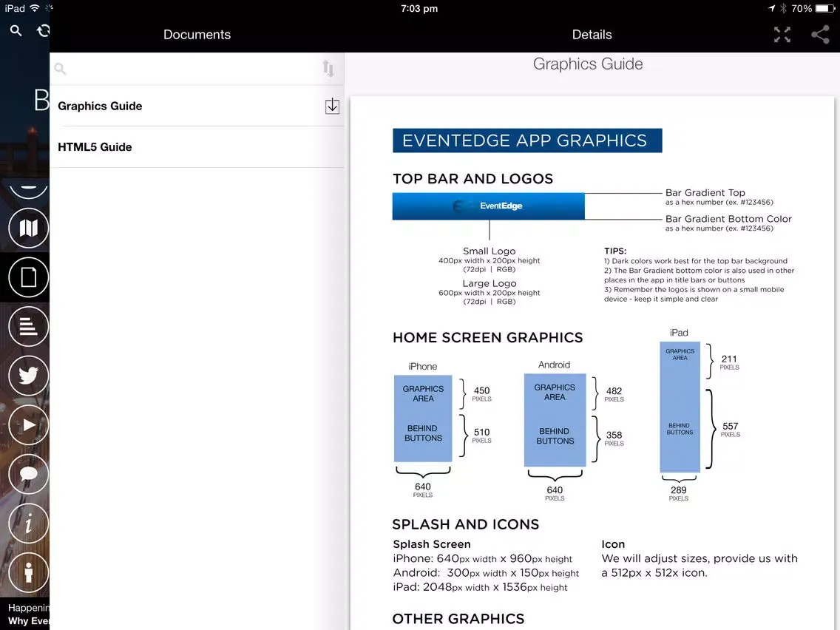Tap the fullscreen expand arrows icon
This screenshot has height=630, width=840.
[782, 35]
